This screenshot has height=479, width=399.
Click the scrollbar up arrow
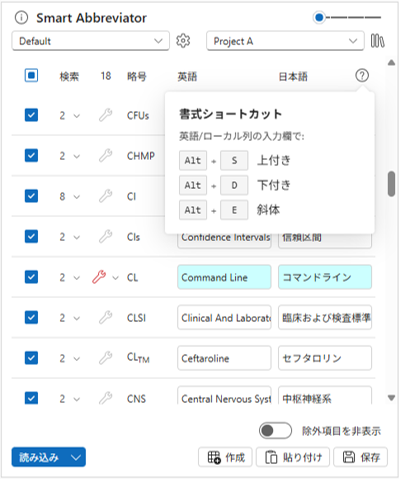(391, 62)
